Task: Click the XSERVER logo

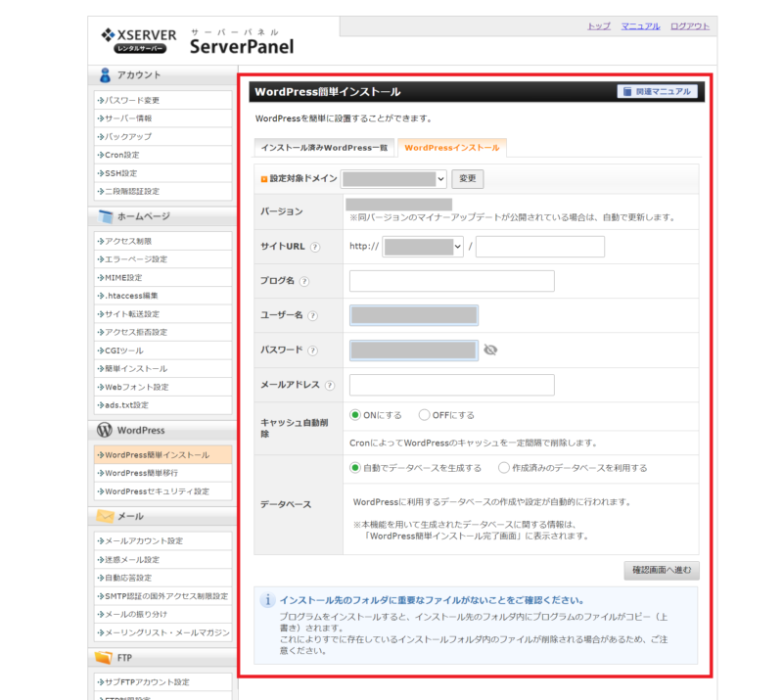Action: 138,40
